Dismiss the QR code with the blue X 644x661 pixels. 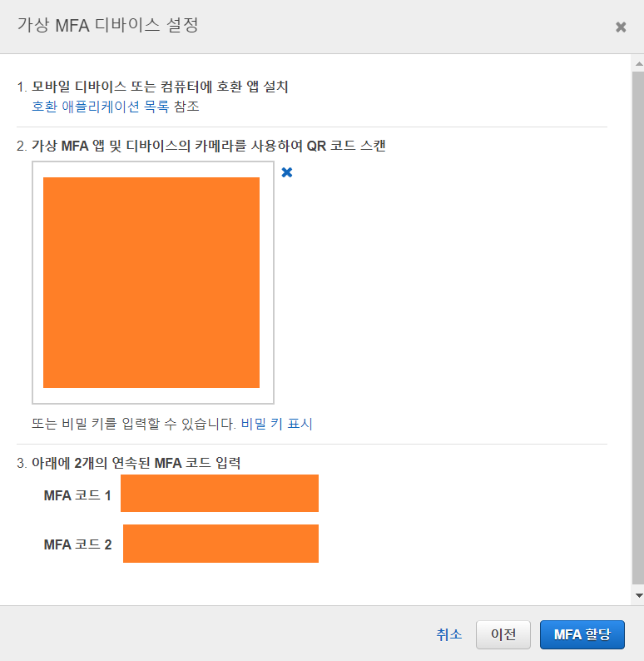pos(287,172)
